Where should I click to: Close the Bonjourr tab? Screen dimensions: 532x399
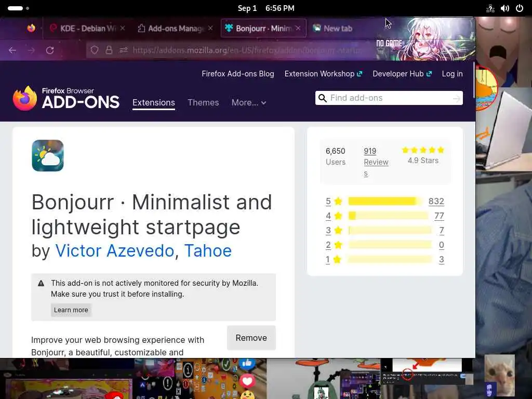pyautogui.click(x=298, y=28)
